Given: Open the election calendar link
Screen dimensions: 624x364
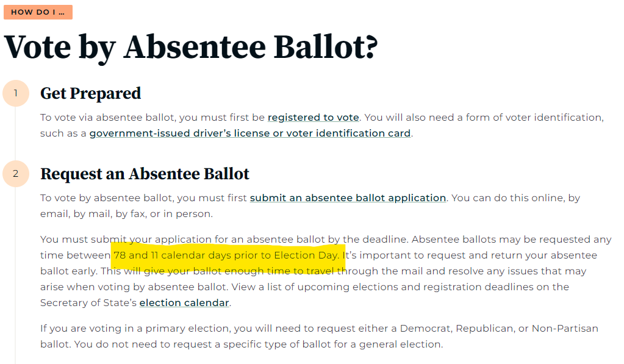Looking at the screenshot, I should 184,303.
